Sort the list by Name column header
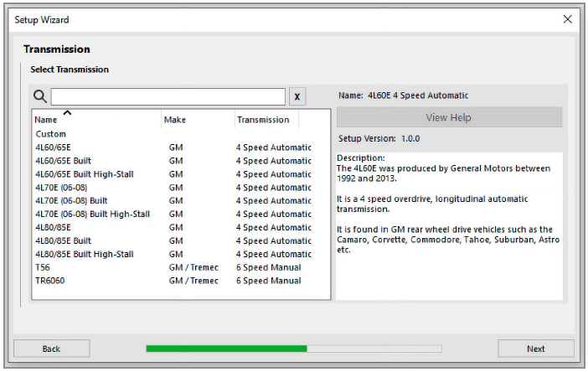This screenshot has height=372, width=588. pos(97,120)
